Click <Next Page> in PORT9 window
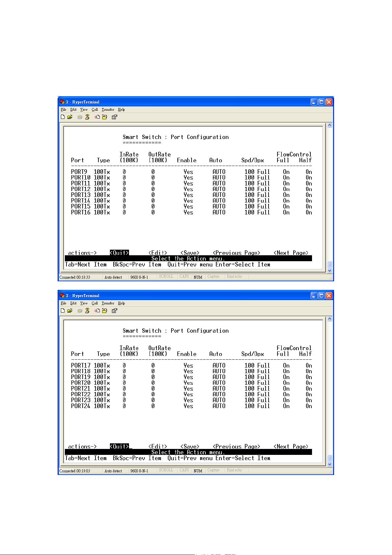 [x=291, y=253]
